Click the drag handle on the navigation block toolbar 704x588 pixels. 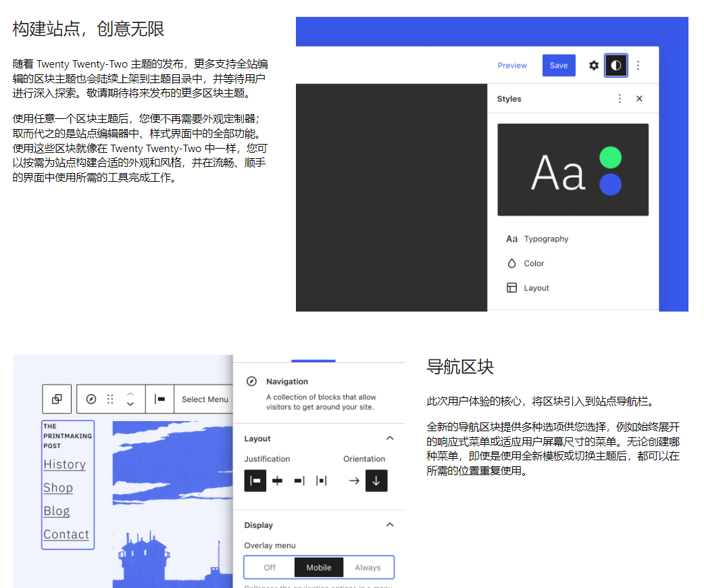click(110, 399)
